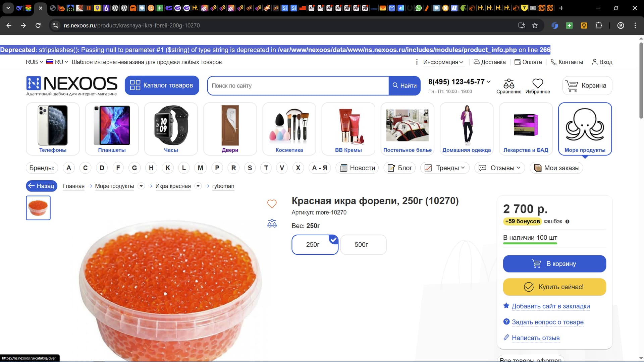Image resolution: width=644 pixels, height=362 pixels.
Task: Open the Новости menu item
Action: tap(357, 168)
